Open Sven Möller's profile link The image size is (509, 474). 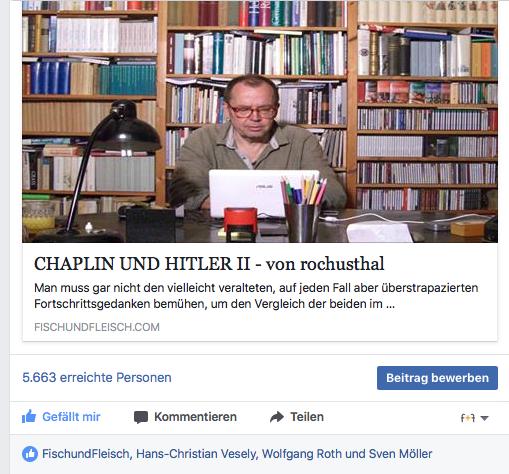pyautogui.click(x=400, y=454)
